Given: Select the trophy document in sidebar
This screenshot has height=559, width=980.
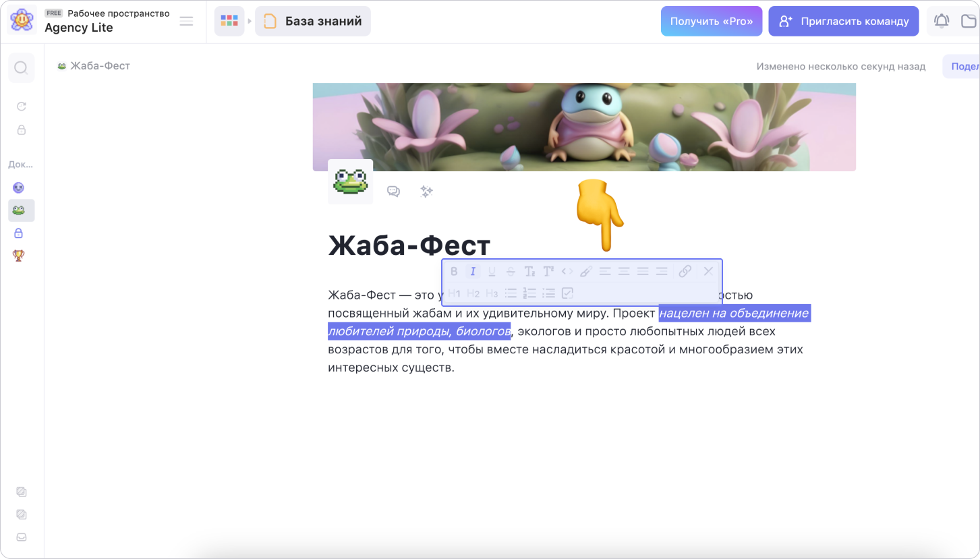Looking at the screenshot, I should [x=19, y=256].
